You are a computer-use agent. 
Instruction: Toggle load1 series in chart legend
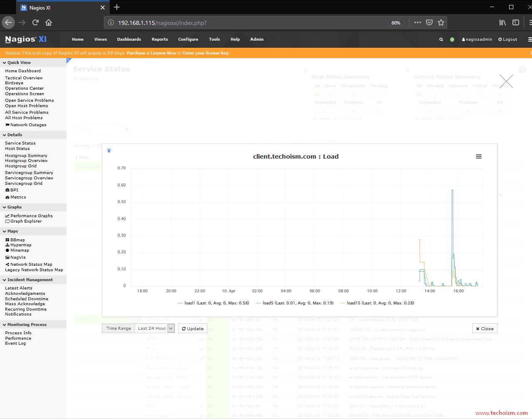[213, 303]
